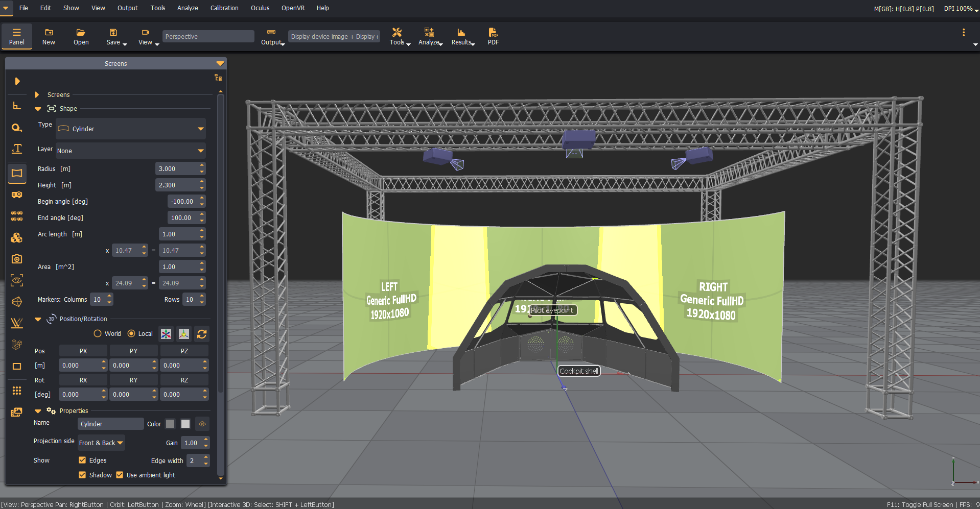Viewport: 980px width, 509px height.
Task: Open Projection side Front & Back dropdown
Action: pyautogui.click(x=101, y=443)
